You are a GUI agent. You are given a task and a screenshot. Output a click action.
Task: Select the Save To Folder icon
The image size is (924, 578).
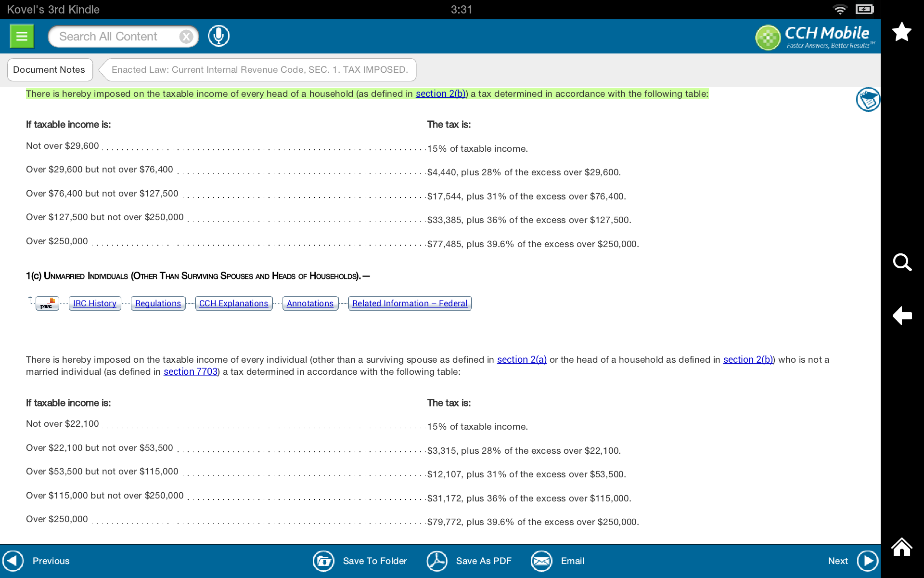coord(323,561)
